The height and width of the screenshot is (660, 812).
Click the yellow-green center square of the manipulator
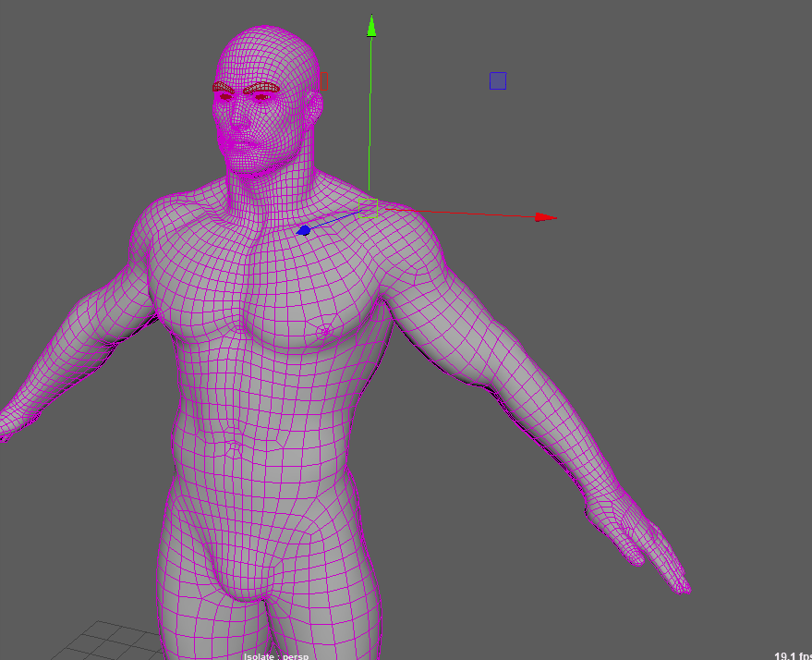pyautogui.click(x=369, y=208)
